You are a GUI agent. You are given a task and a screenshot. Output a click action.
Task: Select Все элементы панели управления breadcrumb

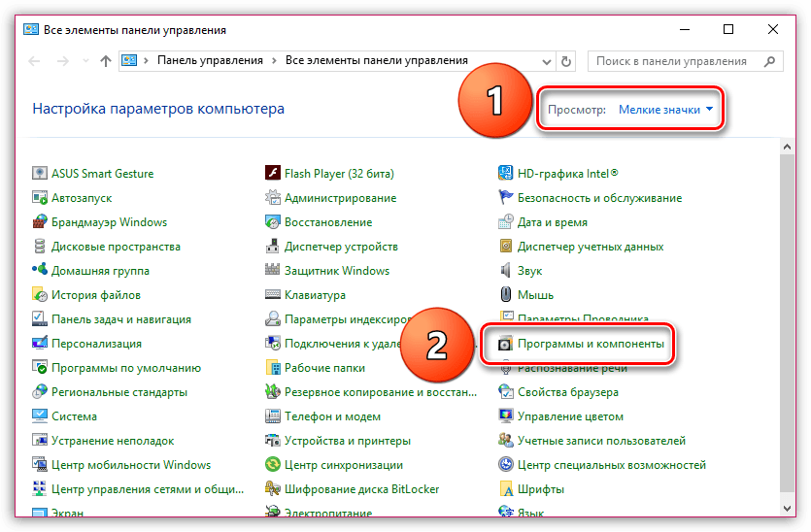coord(376,60)
